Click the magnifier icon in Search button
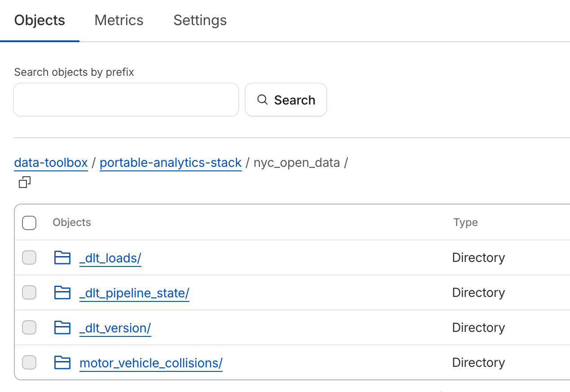570x392 pixels. (x=263, y=100)
